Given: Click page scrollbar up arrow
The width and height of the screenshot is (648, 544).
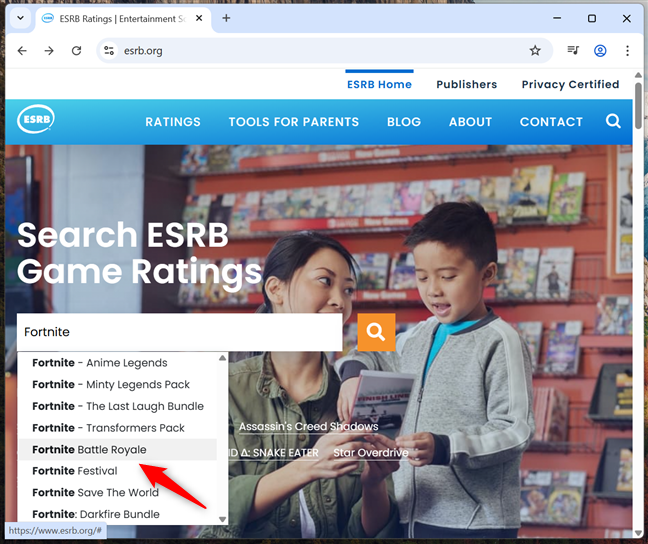Looking at the screenshot, I should coord(638,75).
